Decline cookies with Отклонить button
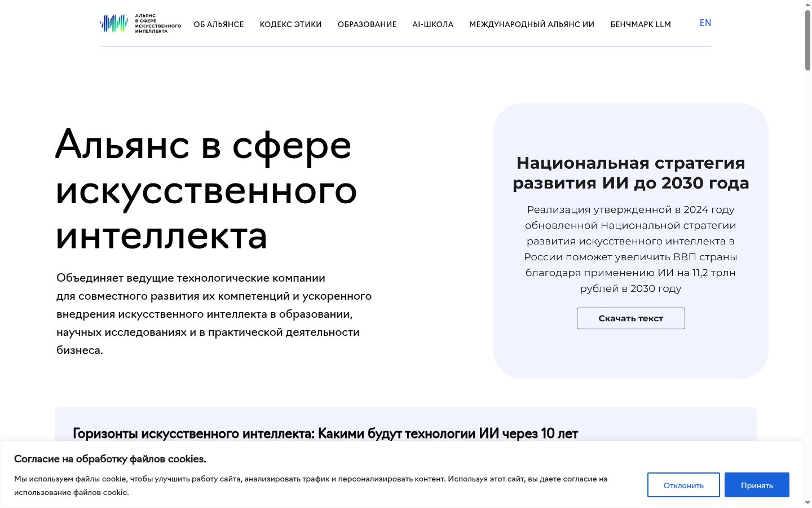The height and width of the screenshot is (508, 812). click(x=683, y=485)
